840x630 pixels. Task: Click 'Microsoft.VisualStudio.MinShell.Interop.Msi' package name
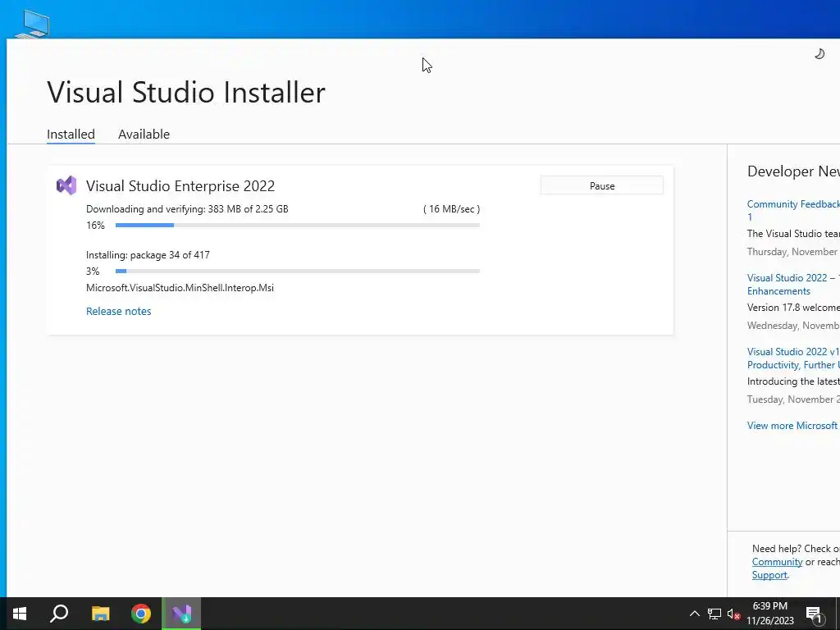[x=180, y=288]
